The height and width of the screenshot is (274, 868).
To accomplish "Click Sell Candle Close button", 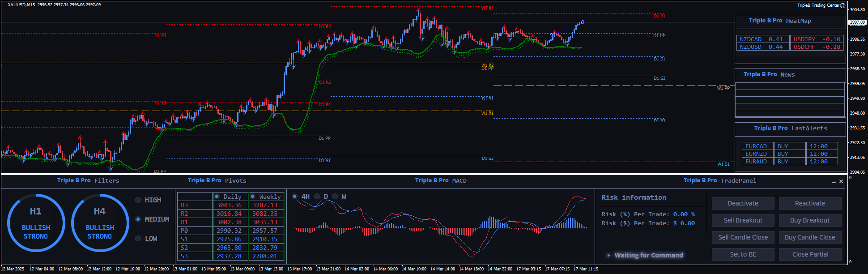I will point(743,237).
